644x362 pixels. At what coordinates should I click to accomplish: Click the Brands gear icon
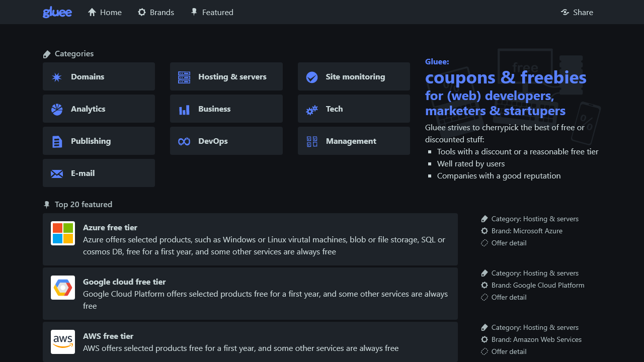pos(142,12)
